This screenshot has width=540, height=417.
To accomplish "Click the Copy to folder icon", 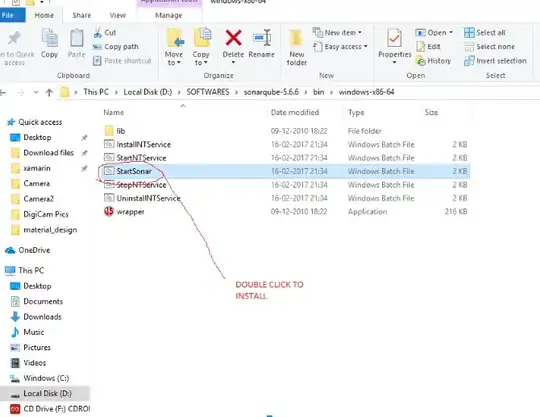I will [x=202, y=37].
